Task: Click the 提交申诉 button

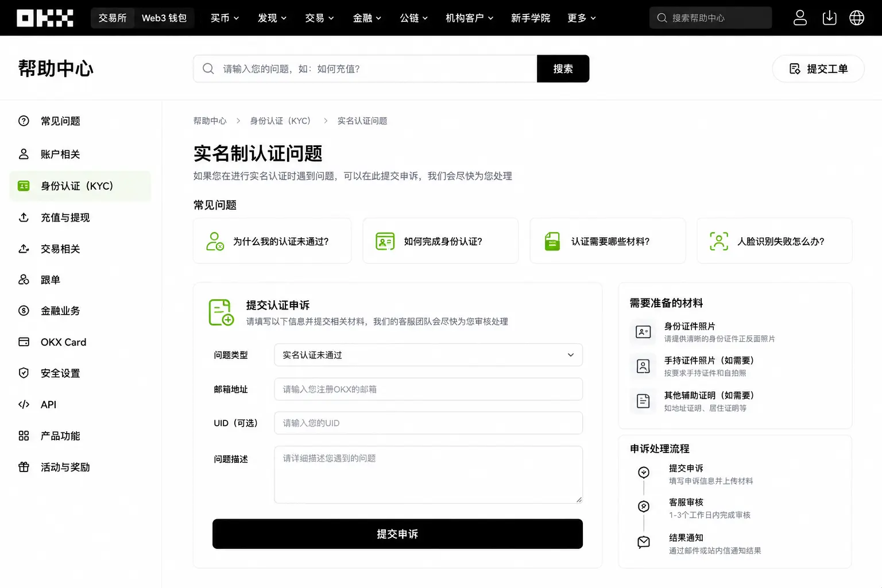Action: pyautogui.click(x=397, y=534)
